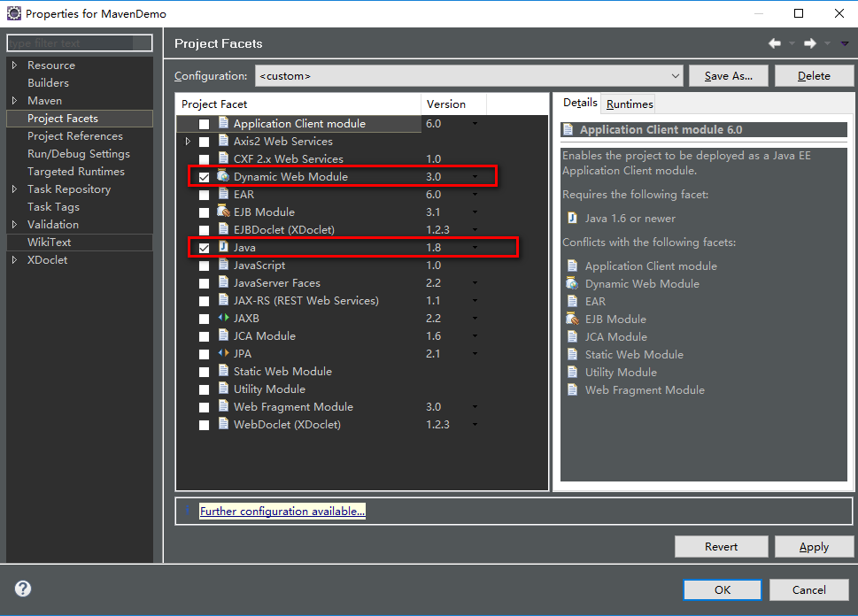
Task: Uncheck the Dynamic Web Module checkbox
Action: [205, 177]
